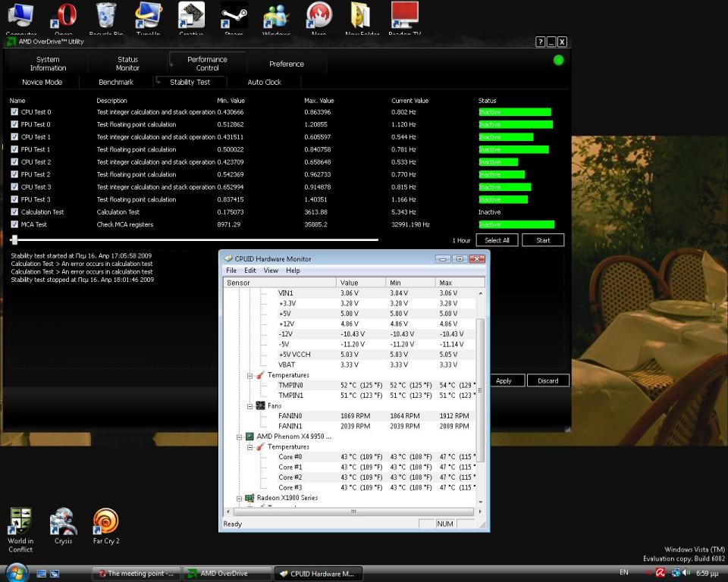Click the AMD logo in OverDrive title bar
Viewport: 728px width, 582px height.
click(11, 42)
